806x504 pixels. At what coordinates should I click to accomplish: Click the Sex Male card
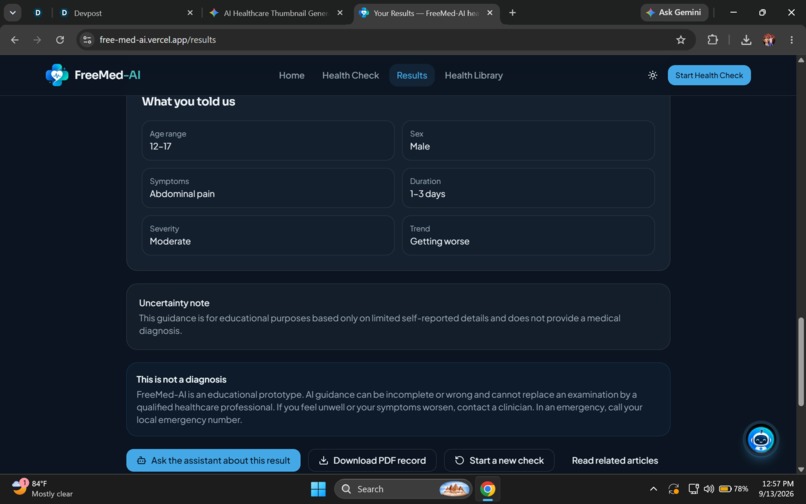[x=528, y=140]
